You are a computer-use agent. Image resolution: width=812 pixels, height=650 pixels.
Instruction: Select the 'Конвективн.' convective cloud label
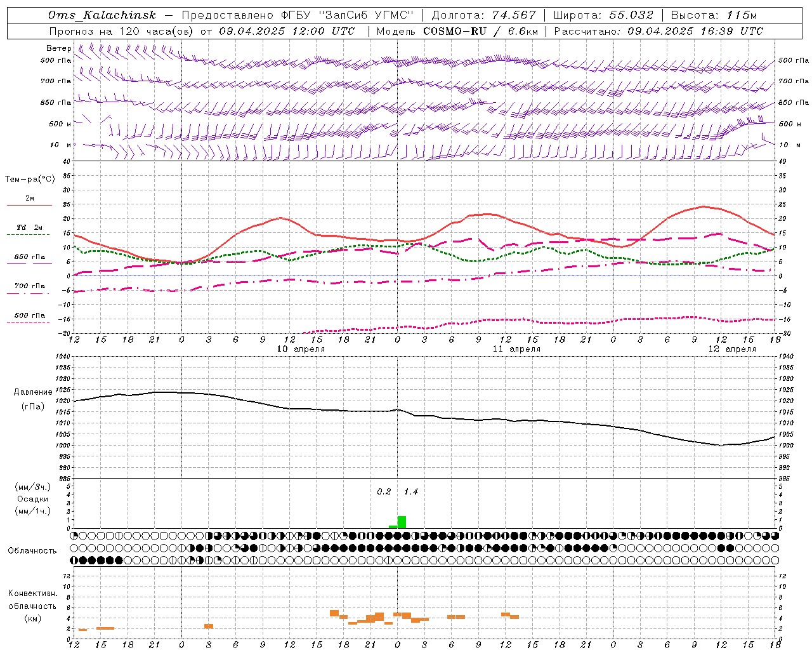[32, 594]
